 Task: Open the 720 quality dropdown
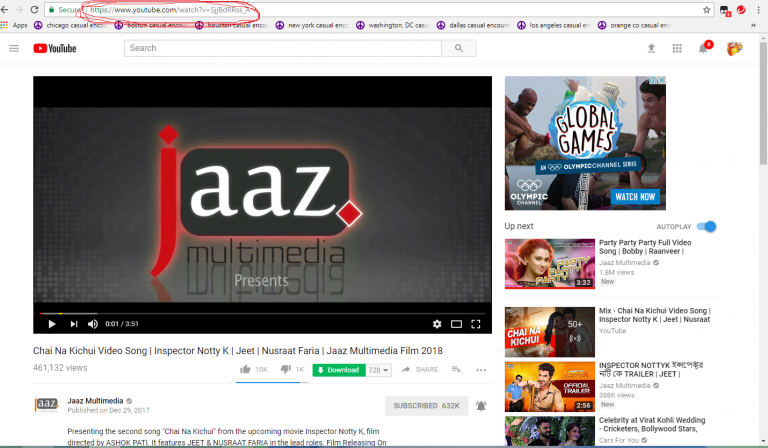(379, 370)
